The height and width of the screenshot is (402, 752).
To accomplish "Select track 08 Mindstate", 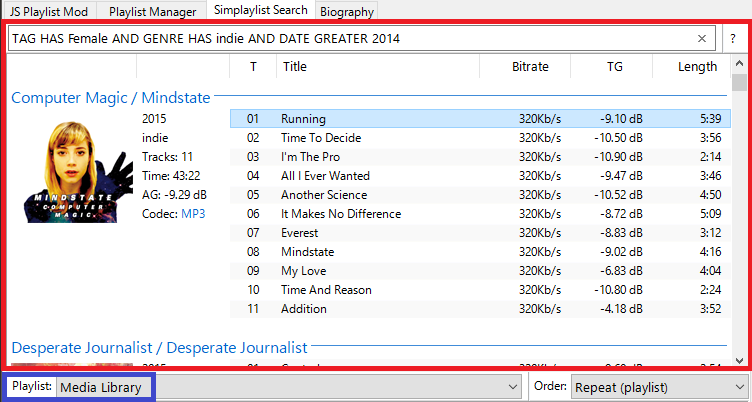I will click(481, 251).
